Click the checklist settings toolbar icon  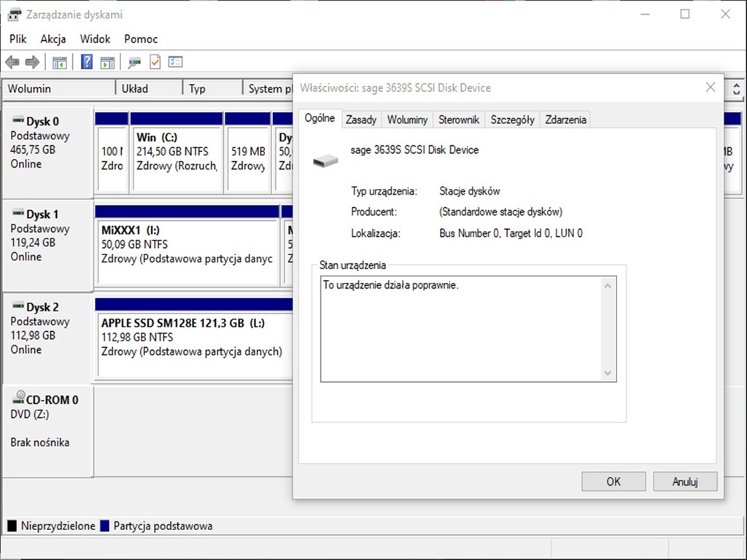[175, 63]
